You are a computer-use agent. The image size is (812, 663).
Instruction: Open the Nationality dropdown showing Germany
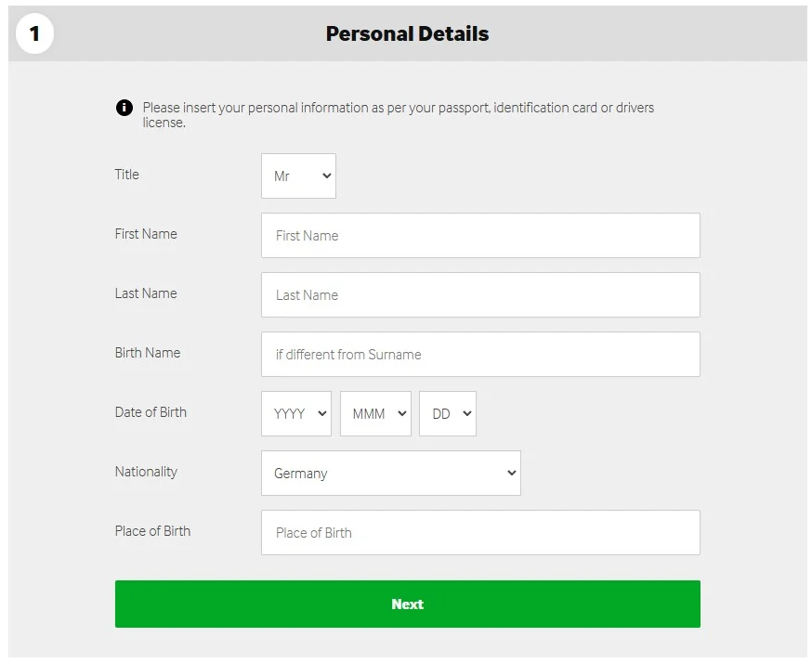(390, 473)
